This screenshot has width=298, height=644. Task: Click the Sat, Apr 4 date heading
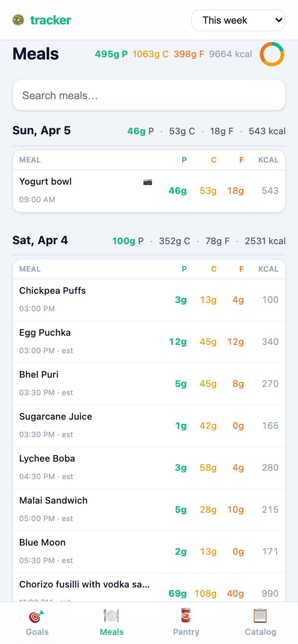[x=40, y=240]
